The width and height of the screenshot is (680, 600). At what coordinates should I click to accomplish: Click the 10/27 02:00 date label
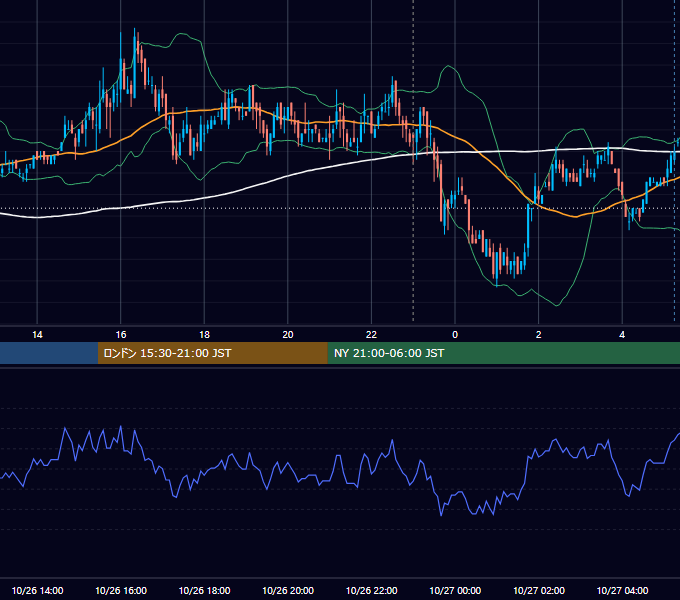539,590
